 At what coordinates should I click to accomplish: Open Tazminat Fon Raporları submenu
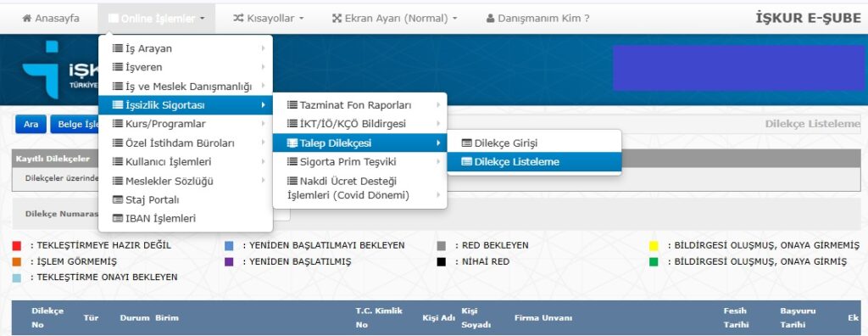click(x=359, y=105)
